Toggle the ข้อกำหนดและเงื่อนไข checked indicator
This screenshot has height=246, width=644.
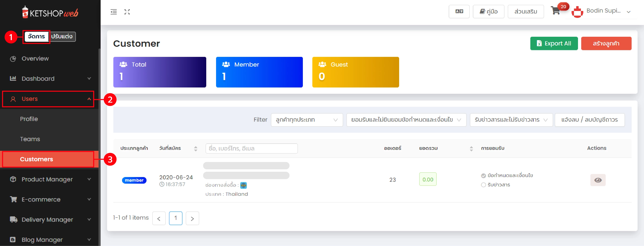point(483,175)
